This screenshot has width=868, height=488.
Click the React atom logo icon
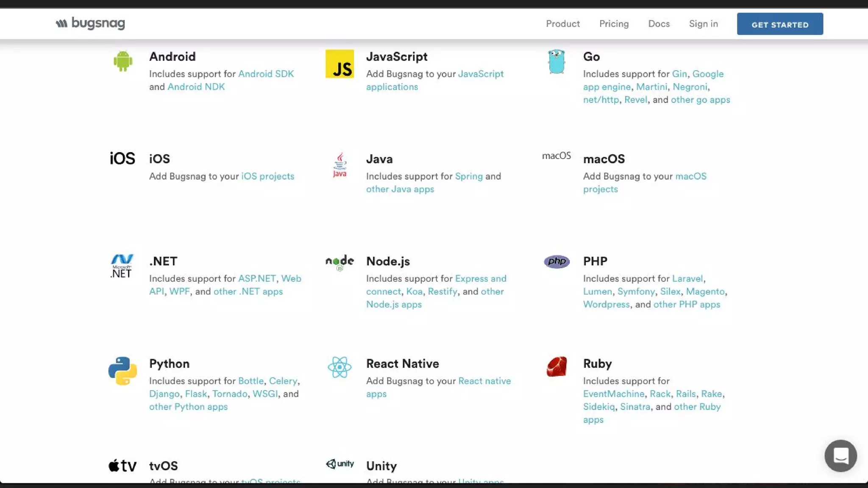tap(339, 367)
